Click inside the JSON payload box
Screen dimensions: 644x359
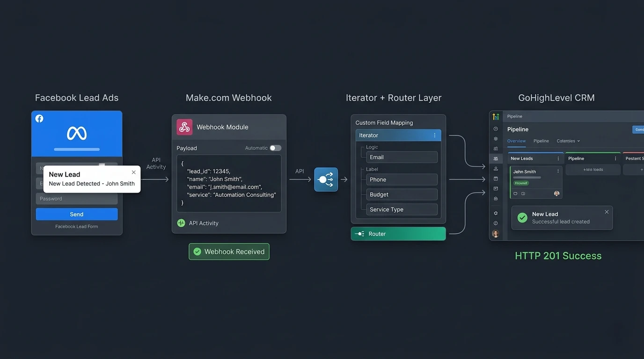pyautogui.click(x=229, y=184)
